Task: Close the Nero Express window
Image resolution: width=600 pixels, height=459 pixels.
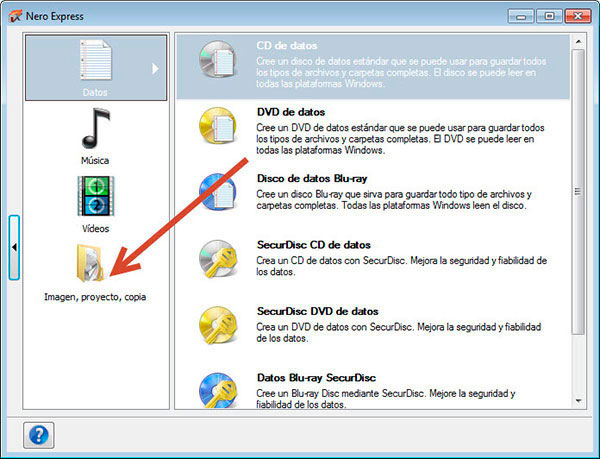Action: [578, 16]
